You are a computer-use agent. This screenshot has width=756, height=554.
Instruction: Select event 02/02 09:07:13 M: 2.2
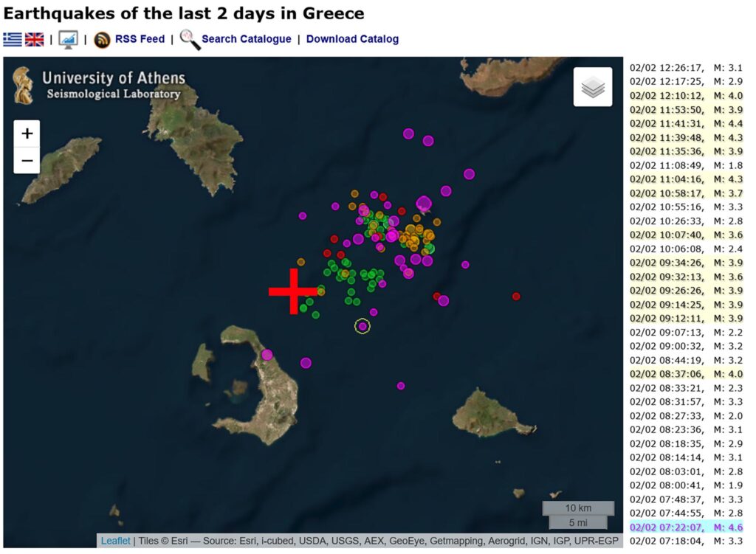(686, 333)
